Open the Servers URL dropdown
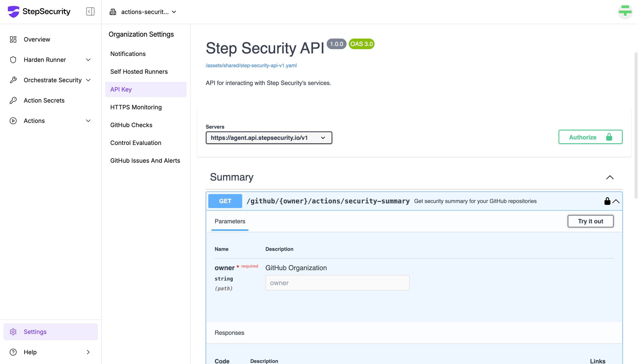This screenshot has height=364, width=638. (269, 138)
